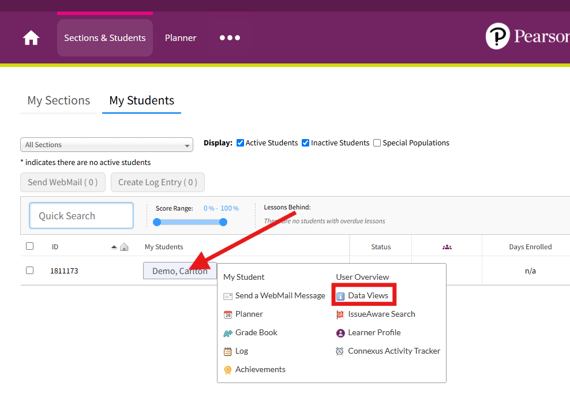Click the ID column sort arrow
Viewport: 570px width, 405px height.
click(114, 247)
